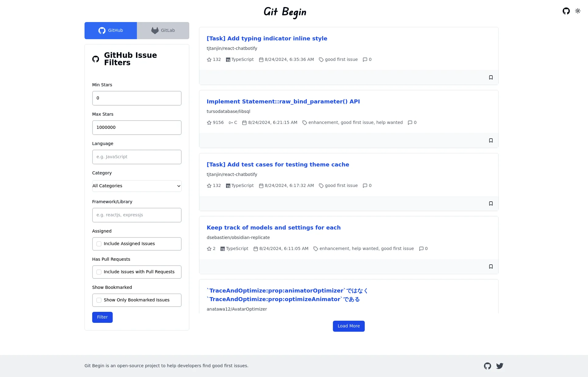Screen dimensions: 588x377
Task: Expand the All Categories dropdown
Action: pyautogui.click(x=137, y=185)
